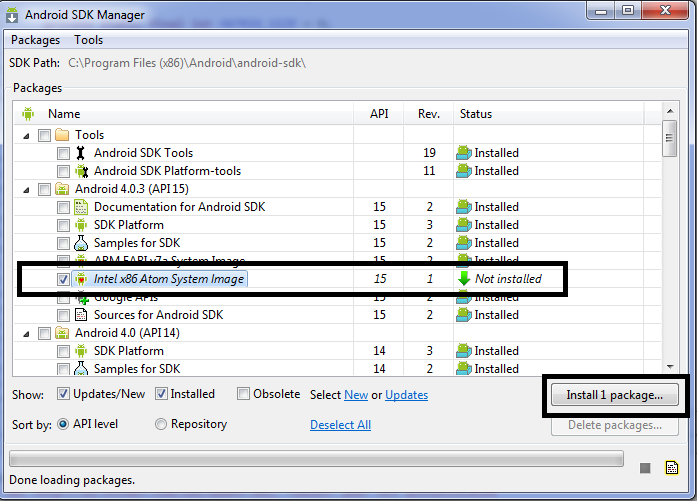Click the Tools folder icon
Image resolution: width=697 pixels, height=501 pixels.
click(62, 135)
